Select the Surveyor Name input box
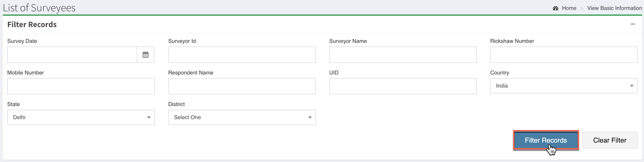The width and height of the screenshot is (644, 162). [403, 55]
